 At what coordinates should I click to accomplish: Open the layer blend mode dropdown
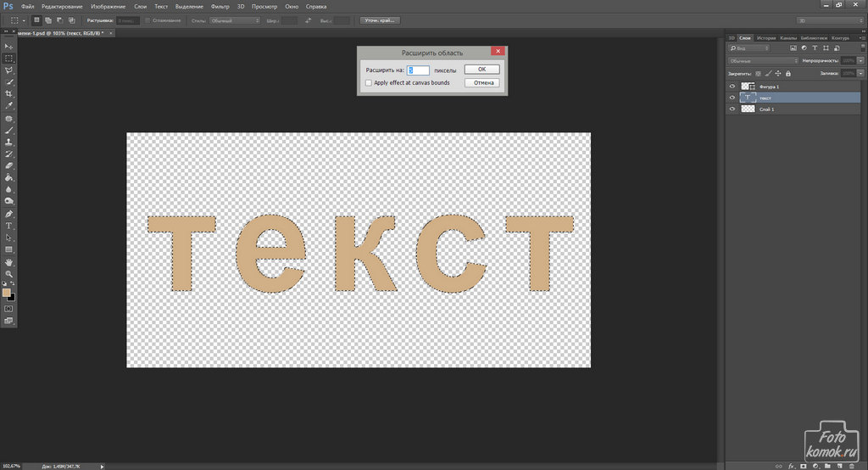click(763, 61)
